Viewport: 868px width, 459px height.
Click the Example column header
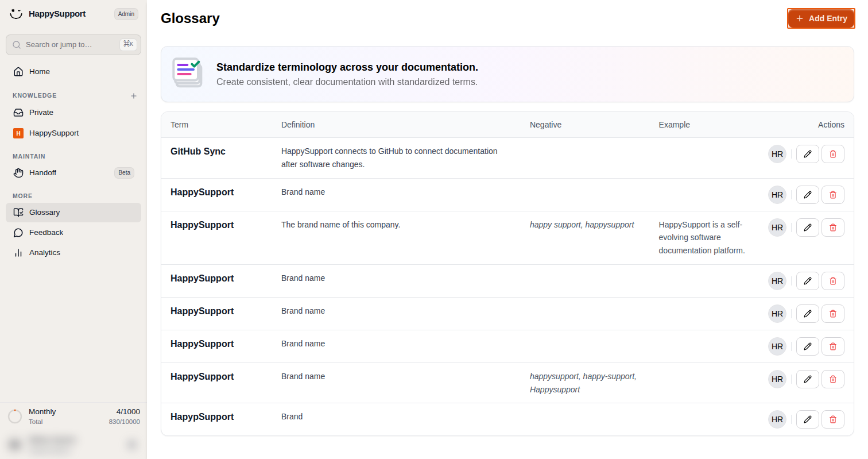click(x=675, y=125)
